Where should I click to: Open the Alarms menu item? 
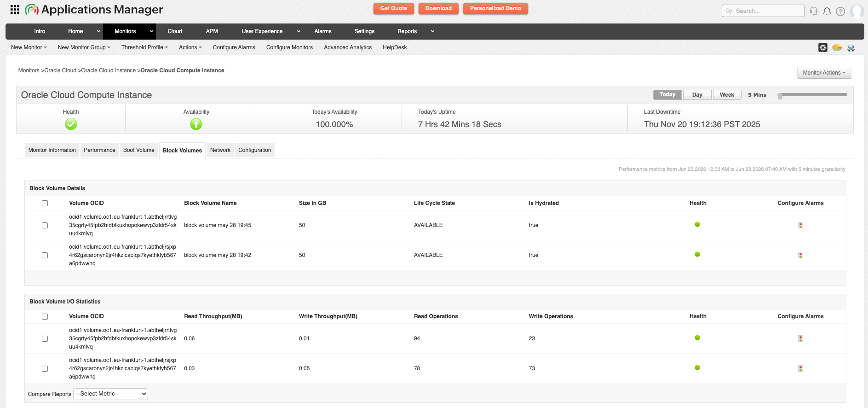[x=323, y=31]
